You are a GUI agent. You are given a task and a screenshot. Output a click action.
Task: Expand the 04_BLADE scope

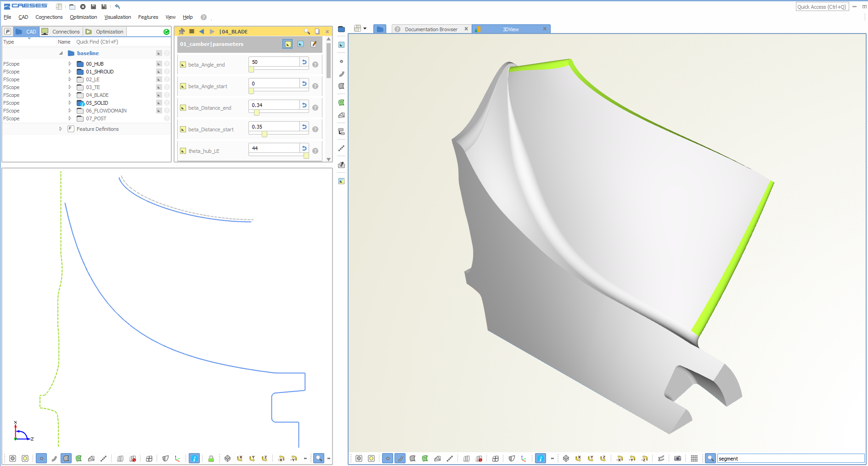point(70,95)
